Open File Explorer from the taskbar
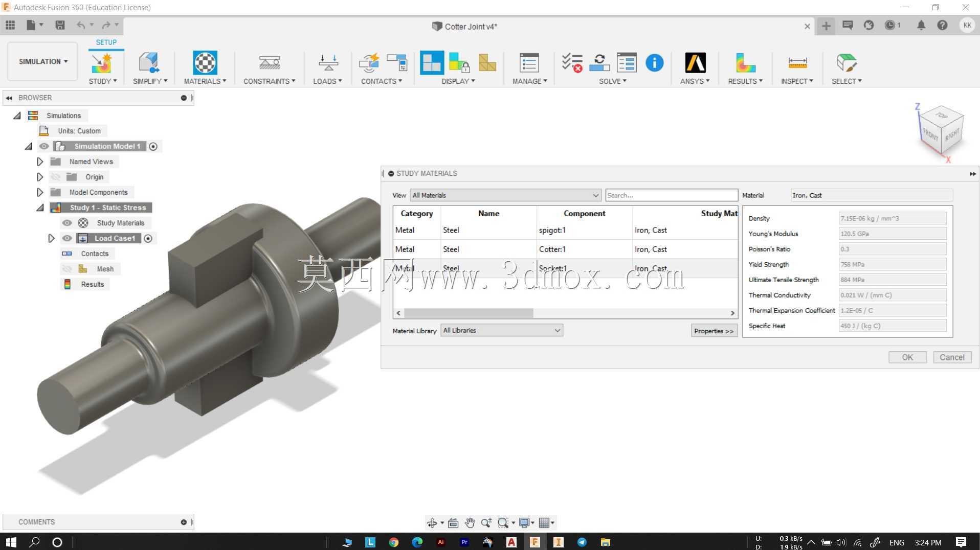The image size is (980, 550). [606, 542]
